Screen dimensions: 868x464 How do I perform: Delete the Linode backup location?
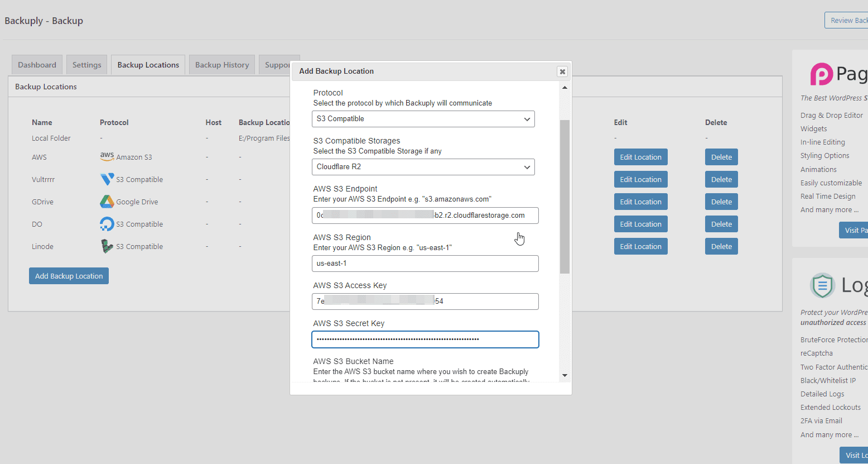click(x=721, y=246)
